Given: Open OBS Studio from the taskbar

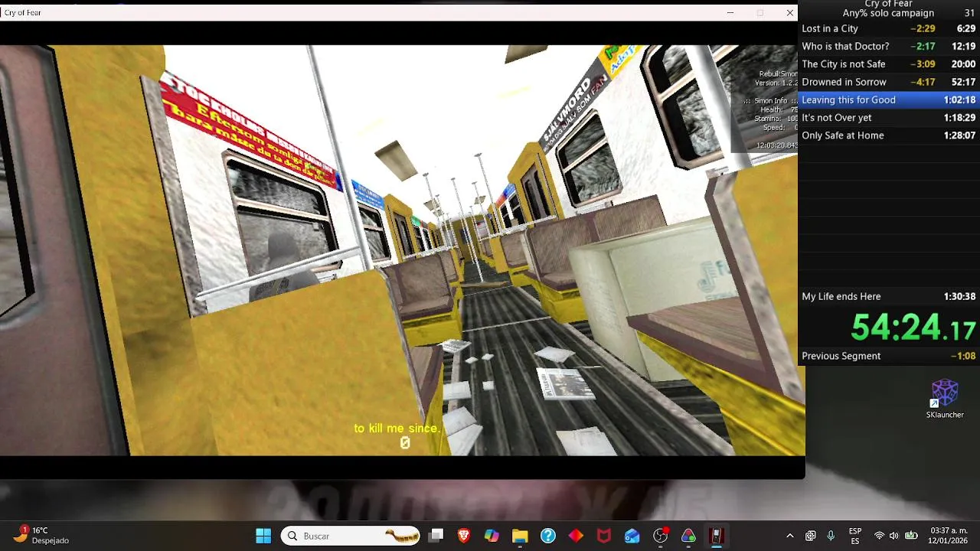Looking at the screenshot, I should coord(661,536).
